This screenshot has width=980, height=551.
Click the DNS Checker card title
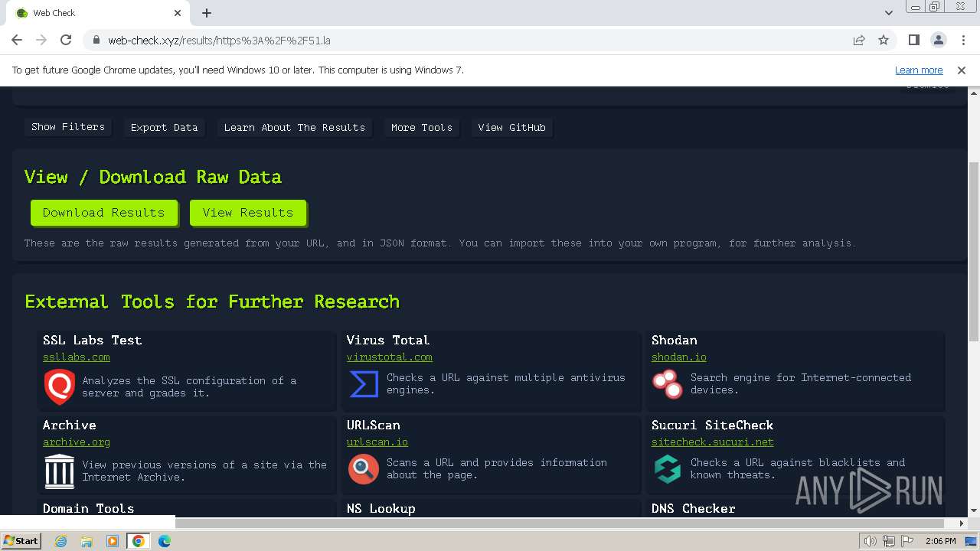point(694,509)
